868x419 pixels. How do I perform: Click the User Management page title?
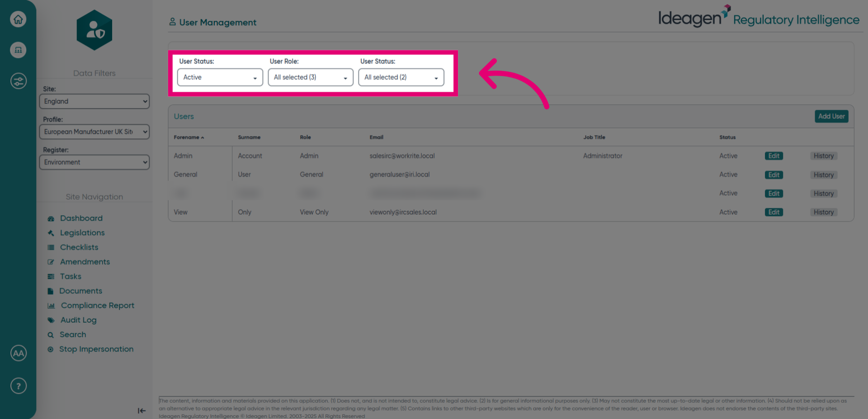(217, 22)
